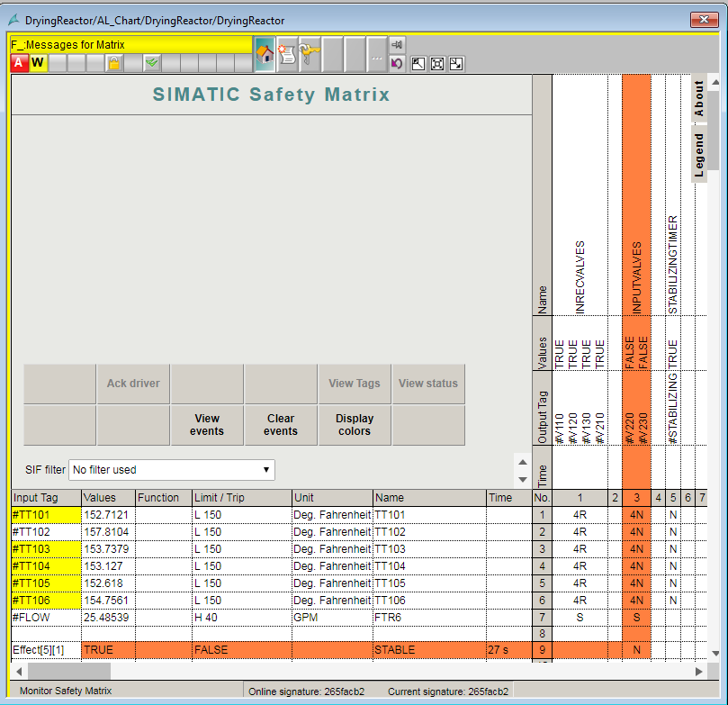728x705 pixels.
Task: Click the orange INPUTVALVES effect column name
Action: [636, 277]
